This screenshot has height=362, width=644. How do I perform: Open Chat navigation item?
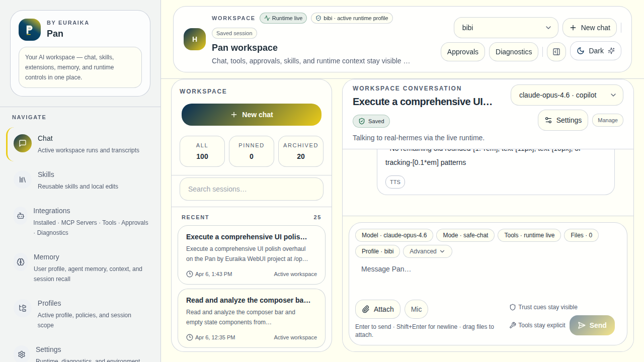pyautogui.click(x=80, y=144)
